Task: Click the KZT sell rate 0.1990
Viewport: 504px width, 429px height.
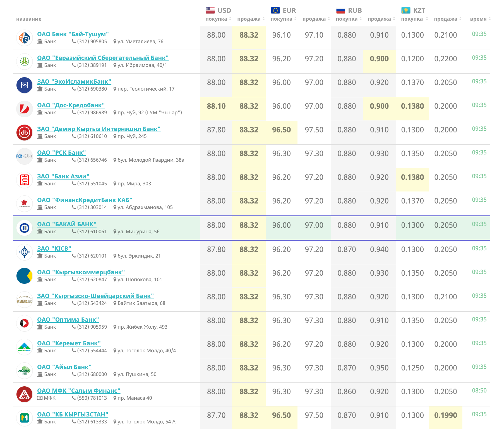Action: (446, 415)
